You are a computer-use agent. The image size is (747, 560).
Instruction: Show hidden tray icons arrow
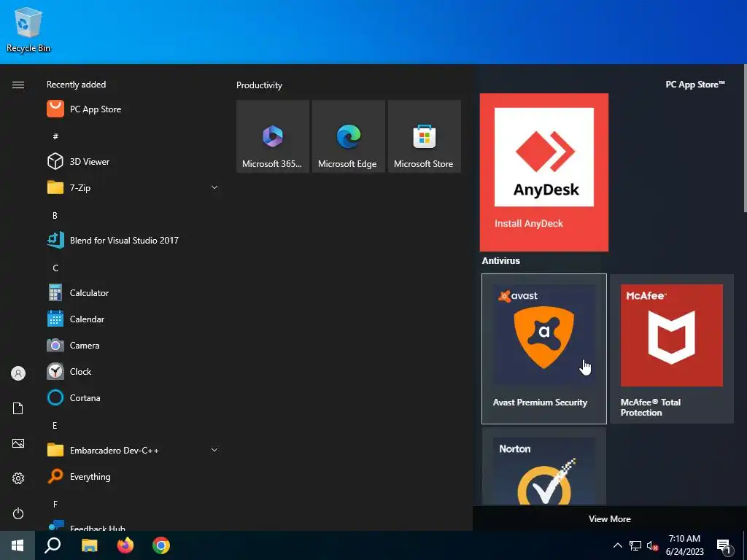coord(617,545)
